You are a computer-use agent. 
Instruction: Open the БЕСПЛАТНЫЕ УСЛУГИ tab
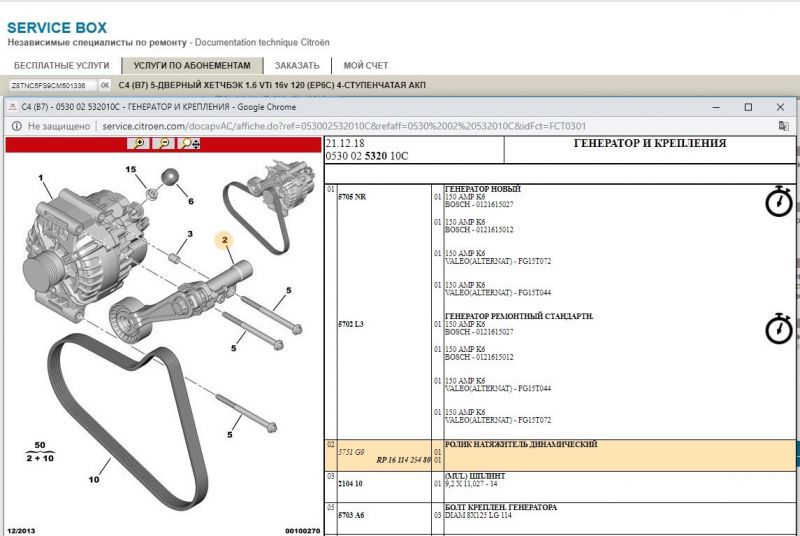(61, 65)
